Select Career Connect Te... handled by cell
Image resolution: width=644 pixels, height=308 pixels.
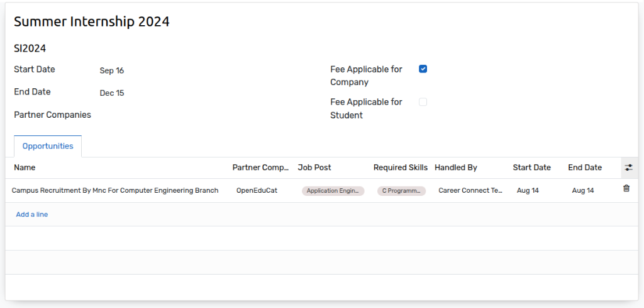(470, 190)
